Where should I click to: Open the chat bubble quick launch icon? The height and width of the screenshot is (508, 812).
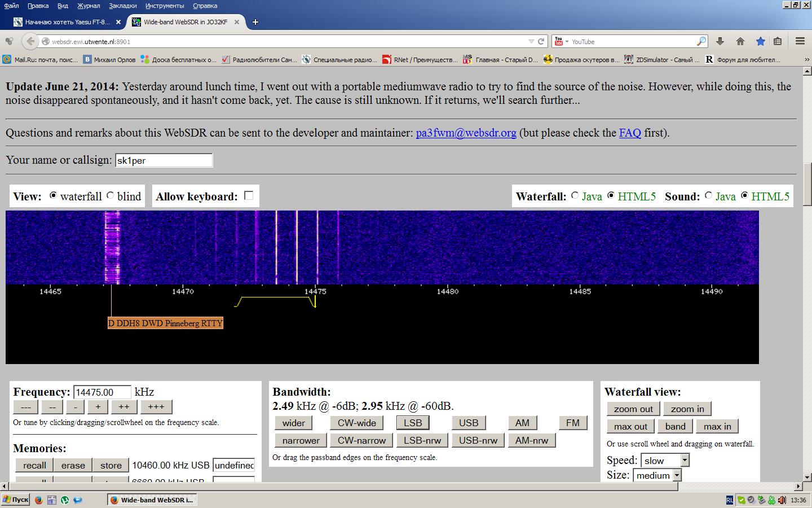tap(78, 500)
